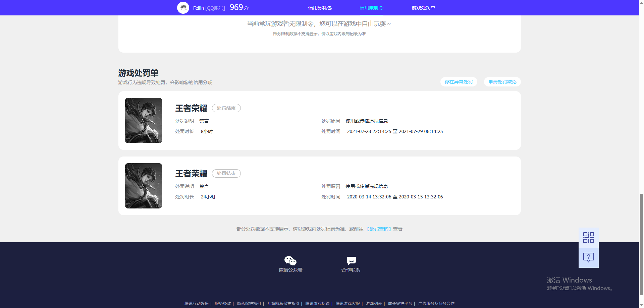Open the 腾讯游戏招聘 footer link
Screen dimensions: 644x308
[x=317, y=303]
